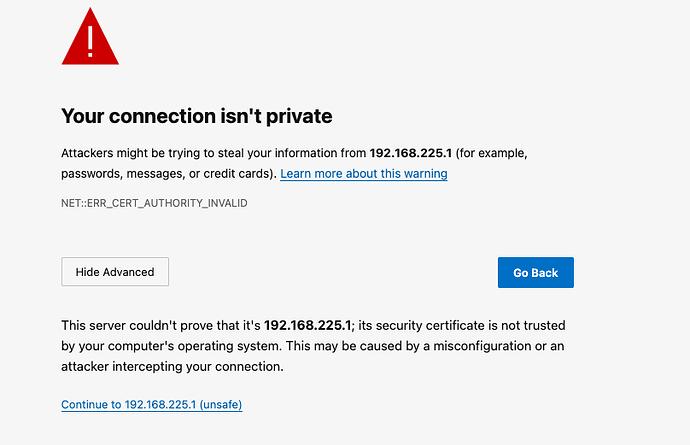Open Learn more about this warning link
Screen dimensions: 690x445
pyautogui.click(x=363, y=173)
